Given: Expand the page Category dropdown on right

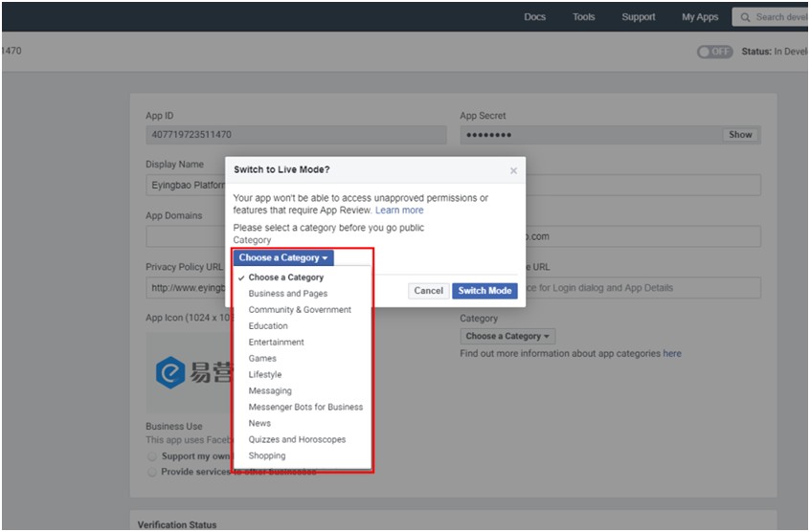Looking at the screenshot, I should [x=507, y=336].
